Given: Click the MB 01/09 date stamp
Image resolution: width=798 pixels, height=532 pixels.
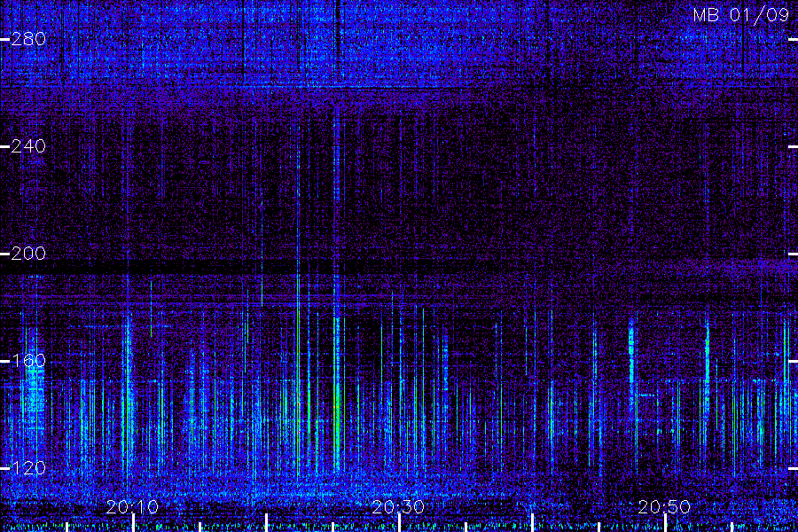Looking at the screenshot, I should [x=741, y=15].
